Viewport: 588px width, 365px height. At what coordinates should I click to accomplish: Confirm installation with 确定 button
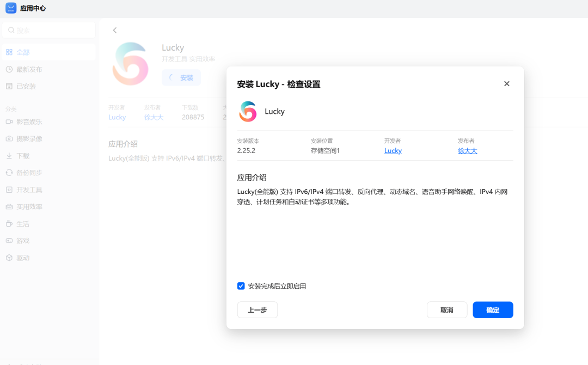point(493,310)
